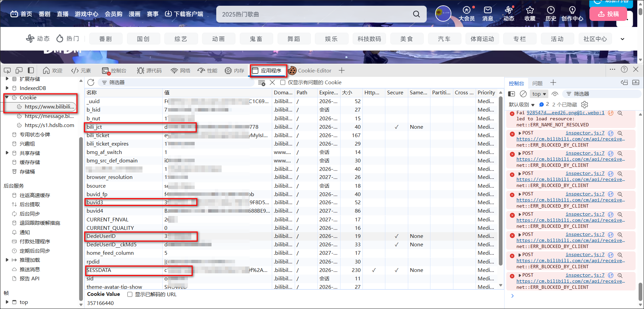Collapse the Cookie tree node
The width and height of the screenshot is (644, 309).
click(7, 97)
